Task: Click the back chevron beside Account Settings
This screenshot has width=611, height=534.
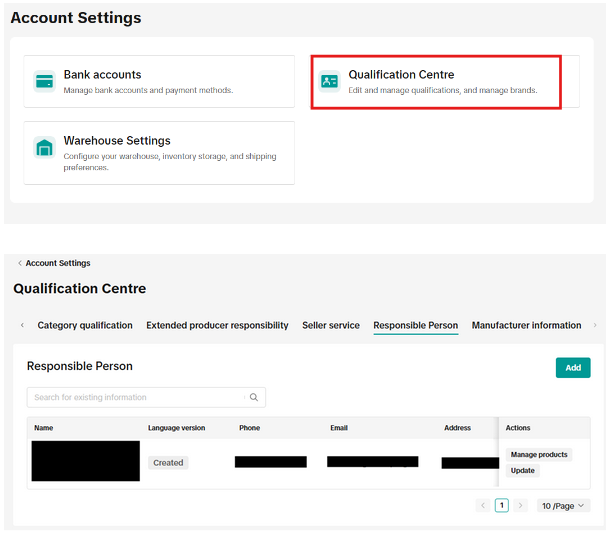Action: [x=19, y=263]
